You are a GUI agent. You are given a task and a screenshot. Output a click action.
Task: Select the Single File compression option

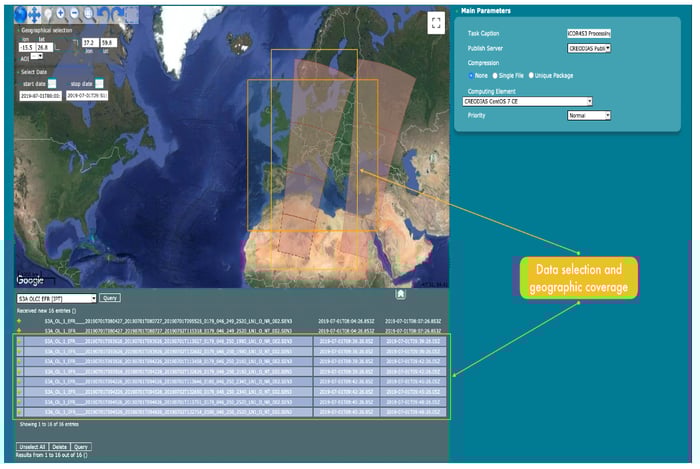[495, 75]
